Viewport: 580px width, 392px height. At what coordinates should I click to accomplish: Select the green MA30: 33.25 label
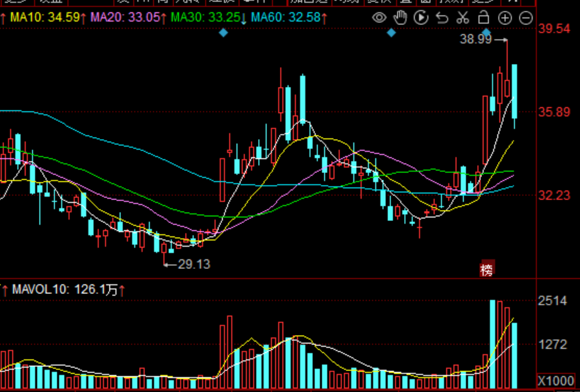point(206,17)
